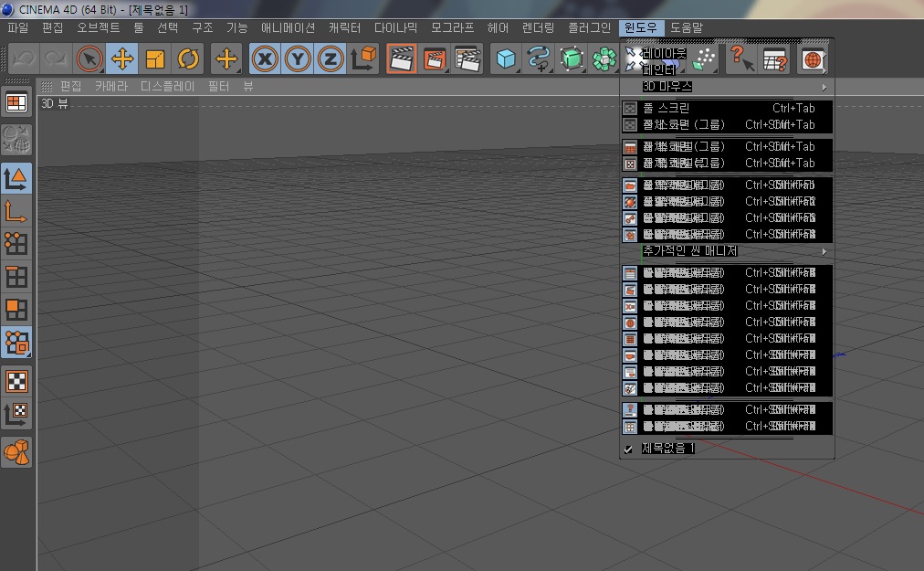The image size is (924, 571).
Task: Click the 3D 뷰 viewport label
Action: click(55, 104)
